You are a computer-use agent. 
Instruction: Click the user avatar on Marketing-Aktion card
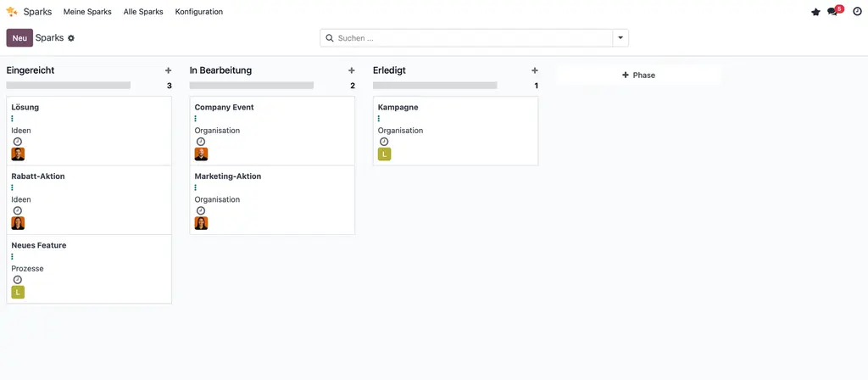pos(201,223)
